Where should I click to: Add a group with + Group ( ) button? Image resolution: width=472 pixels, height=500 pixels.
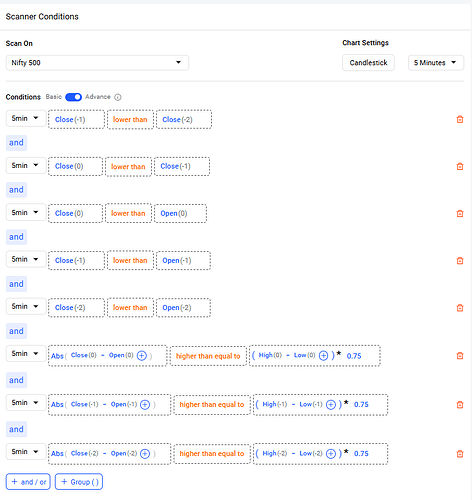click(x=79, y=482)
